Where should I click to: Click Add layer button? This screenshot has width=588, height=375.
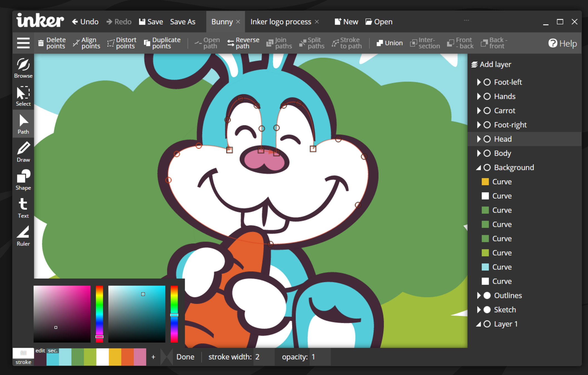[491, 64]
